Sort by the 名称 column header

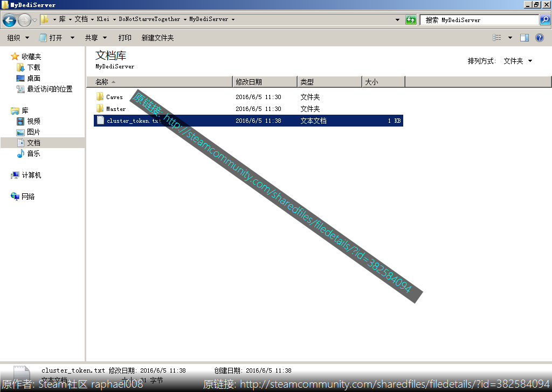pyautogui.click(x=160, y=82)
